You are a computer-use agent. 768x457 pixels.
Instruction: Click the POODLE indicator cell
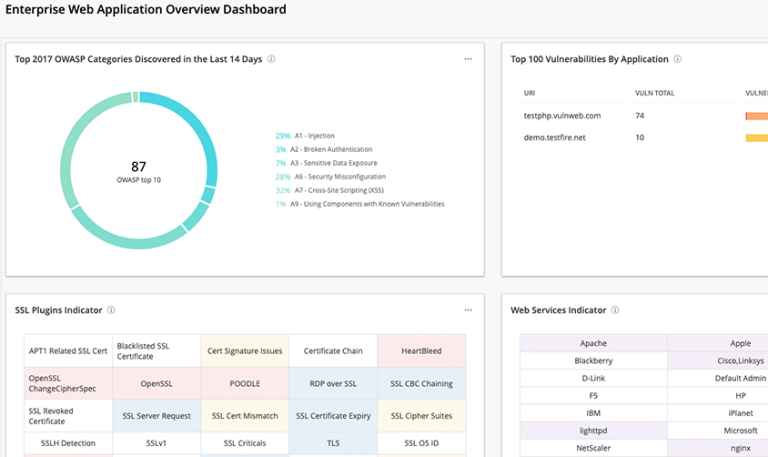click(x=245, y=383)
